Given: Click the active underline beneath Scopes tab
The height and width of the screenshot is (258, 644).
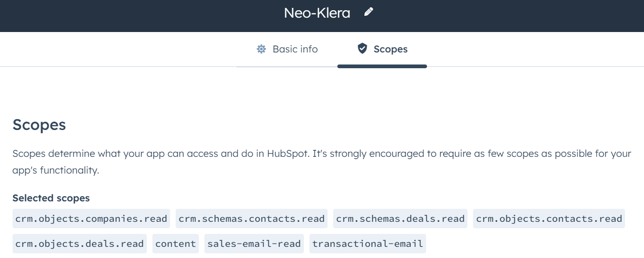Looking at the screenshot, I should click(382, 66).
